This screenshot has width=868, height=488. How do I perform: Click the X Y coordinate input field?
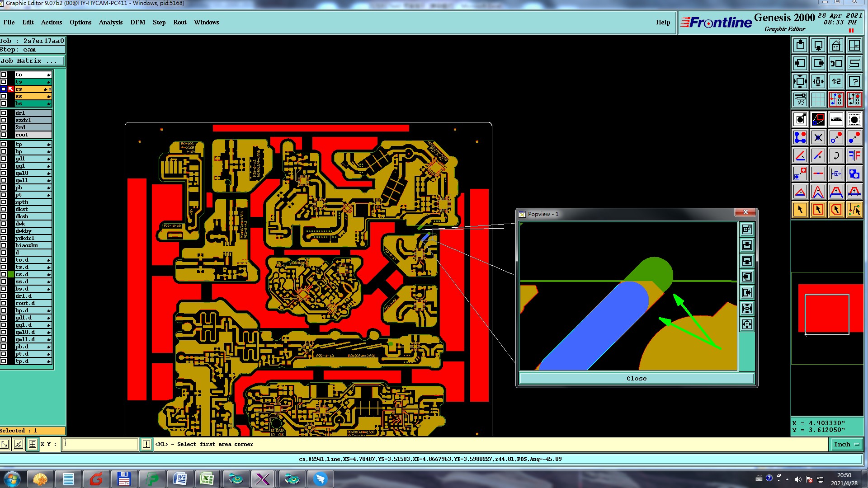[x=100, y=445]
